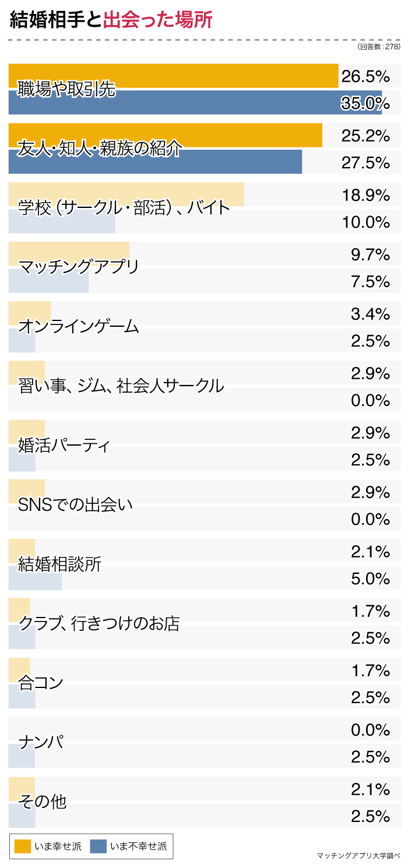This screenshot has height=868, width=408.
Task: Click the SNSでの出会い row label
Action: click(75, 504)
